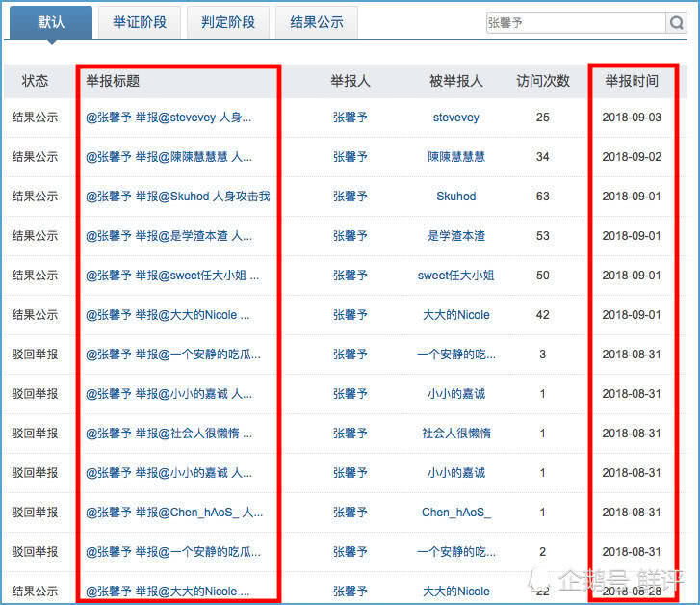The height and width of the screenshot is (605, 700).
Task: Go to the 结果公示 tab
Action: pyautogui.click(x=316, y=22)
